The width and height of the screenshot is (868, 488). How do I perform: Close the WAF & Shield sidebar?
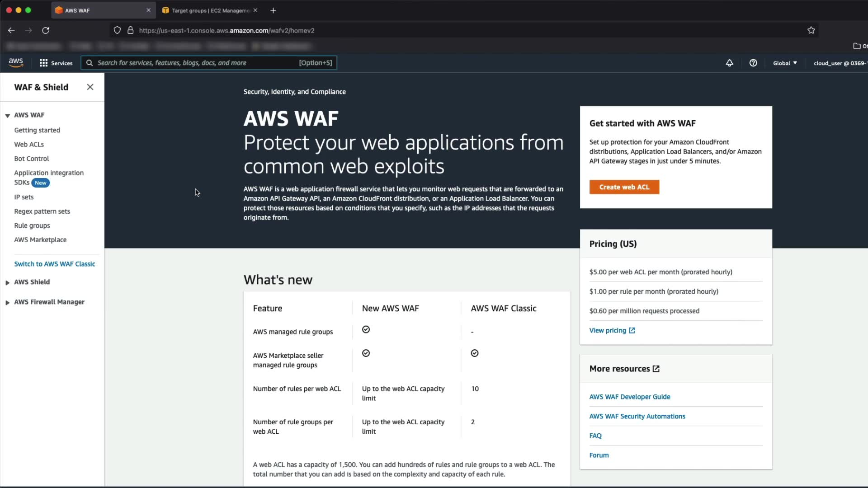coord(90,87)
